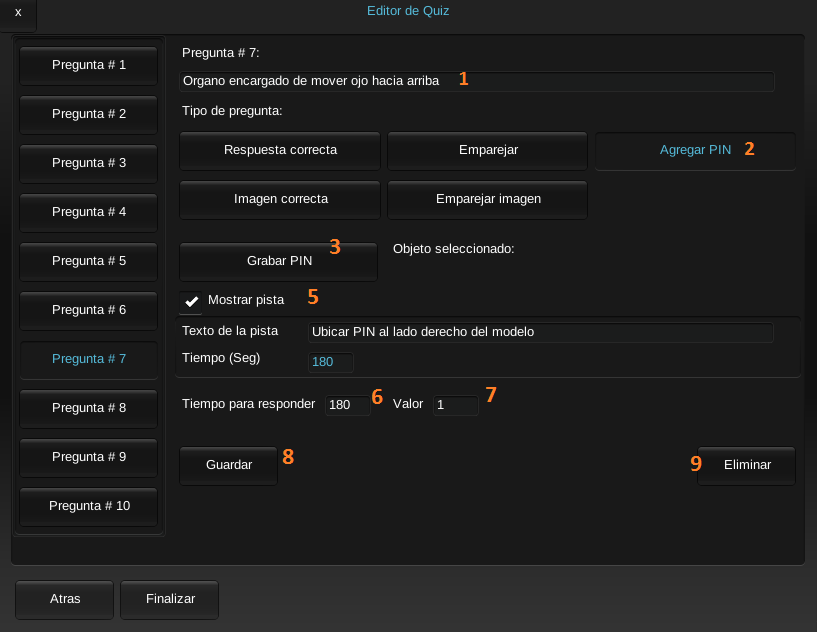Screen dimensions: 817x632
Task: Pick the Imagen correcta question type
Action: pyautogui.click(x=280, y=200)
